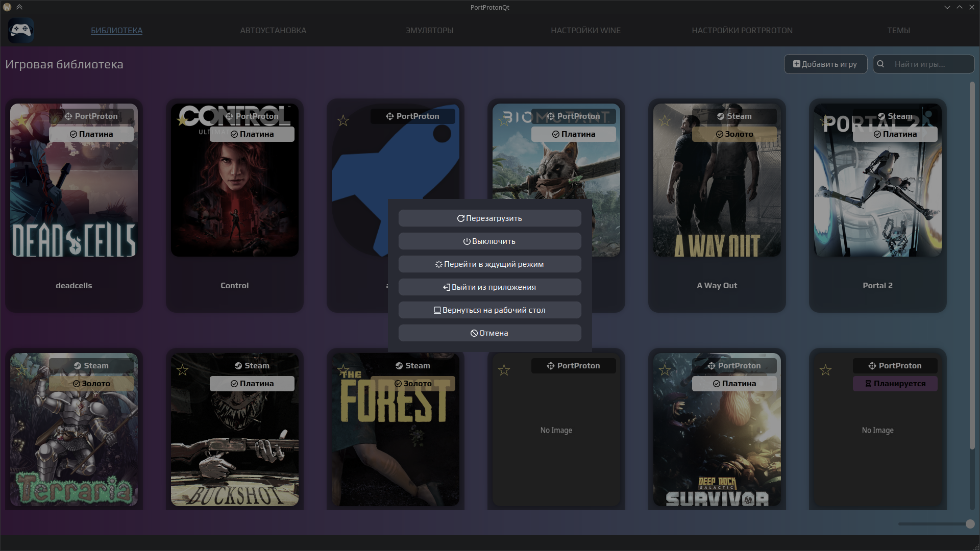The image size is (980, 551).
Task: Open the Автоустановка tab
Action: (x=273, y=31)
